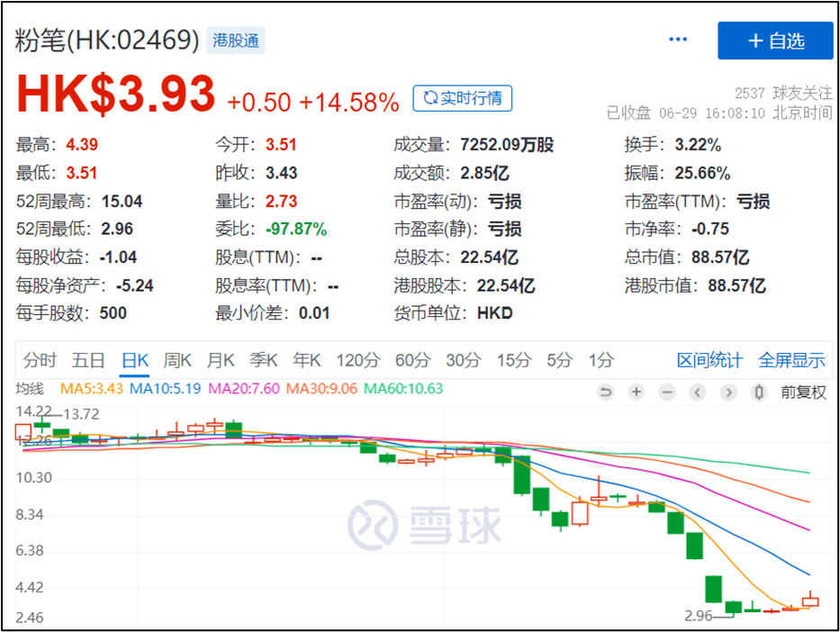The width and height of the screenshot is (840, 632).
Task: Click the chart reset undo arrow icon
Action: point(605,393)
